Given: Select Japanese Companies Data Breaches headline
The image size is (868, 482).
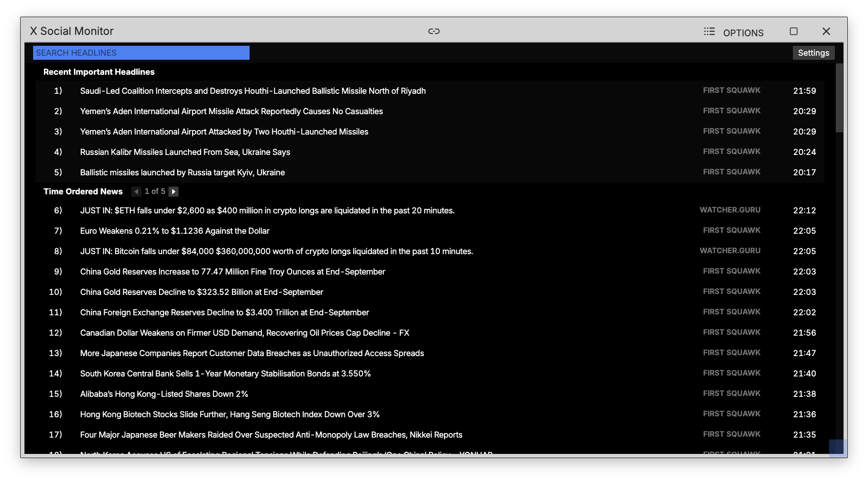Looking at the screenshot, I should click(252, 353).
